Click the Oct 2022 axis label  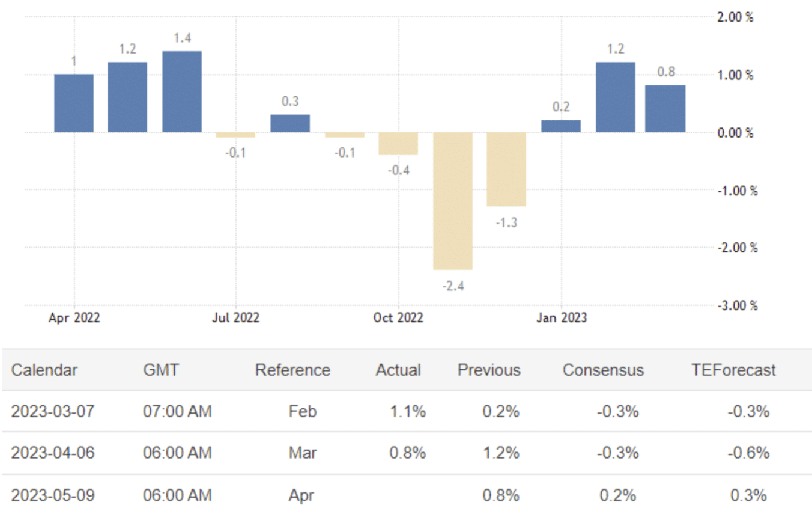[398, 317]
